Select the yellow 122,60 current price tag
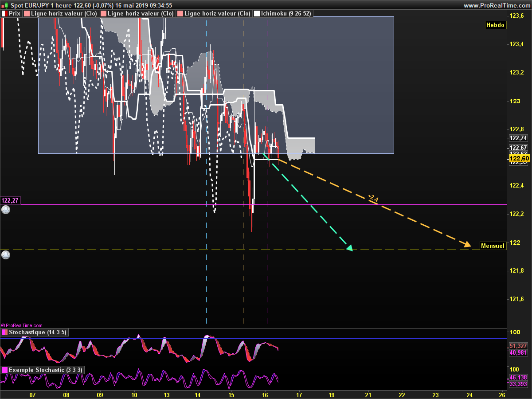This screenshot has height=399, width=532. (519, 158)
